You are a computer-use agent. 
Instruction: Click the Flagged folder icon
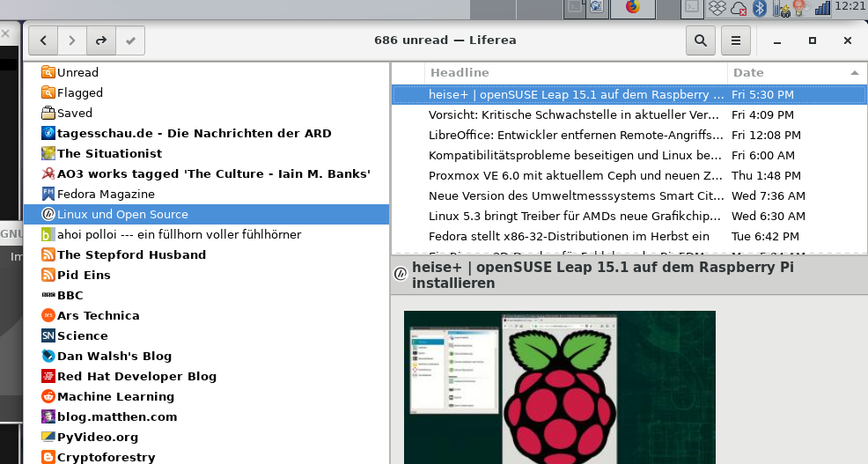(48, 92)
